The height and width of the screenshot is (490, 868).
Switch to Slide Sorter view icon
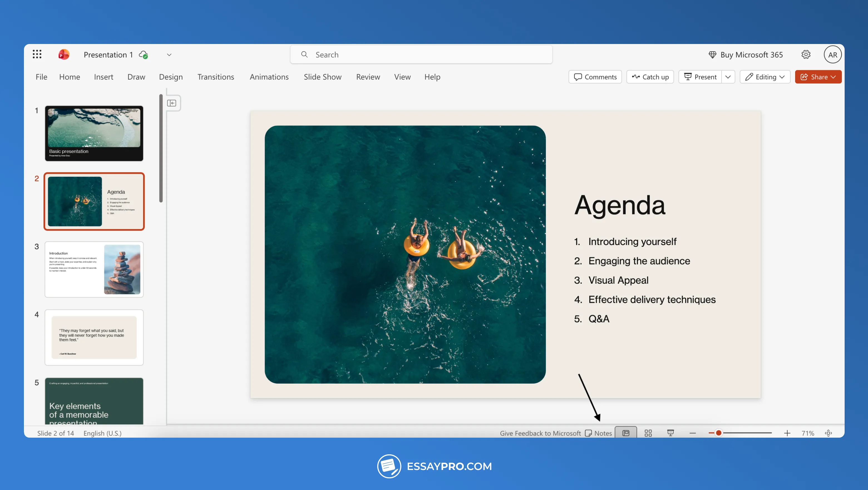click(648, 433)
